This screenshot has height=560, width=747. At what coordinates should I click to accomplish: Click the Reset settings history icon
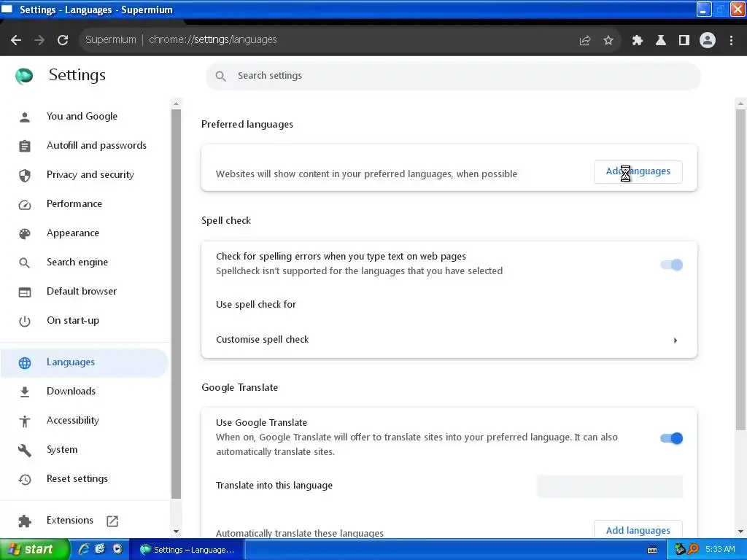[x=25, y=479]
